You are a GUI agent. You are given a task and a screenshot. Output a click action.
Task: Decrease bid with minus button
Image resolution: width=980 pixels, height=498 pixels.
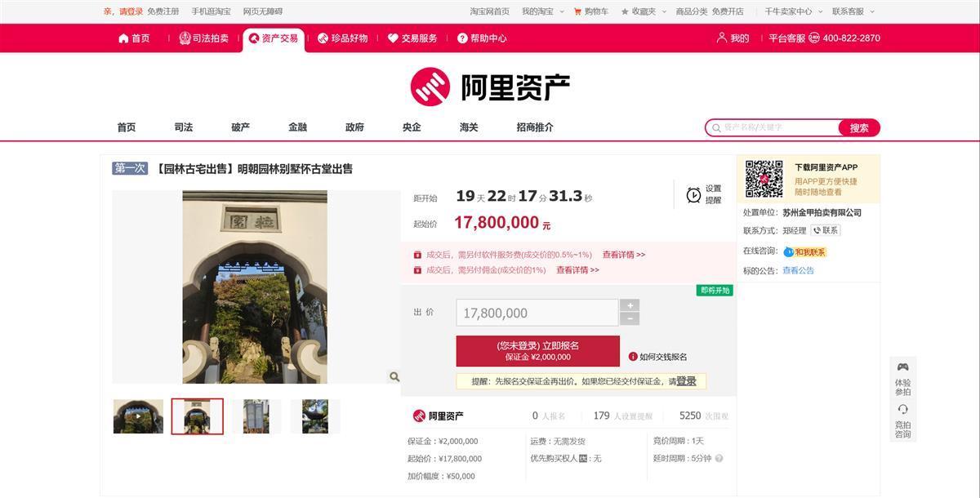630,319
